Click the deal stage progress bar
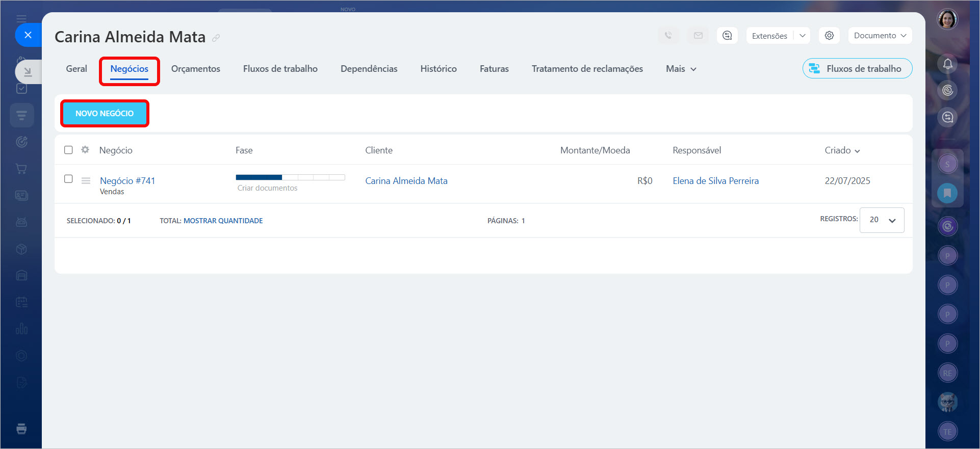Image resolution: width=980 pixels, height=449 pixels. point(290,177)
